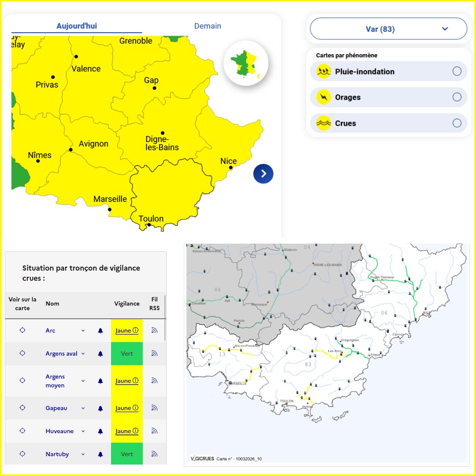Select the Pluie-inondation phenomenon icon

(323, 71)
